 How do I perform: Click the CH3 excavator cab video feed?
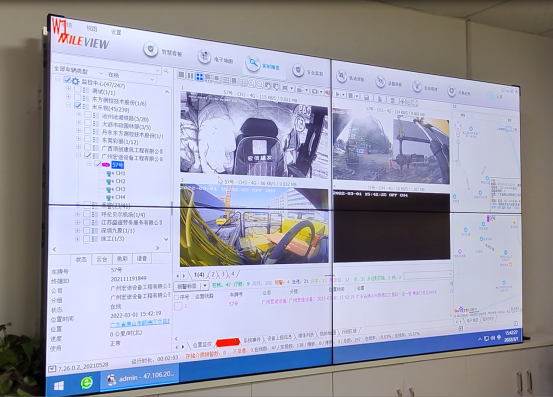tap(254, 226)
